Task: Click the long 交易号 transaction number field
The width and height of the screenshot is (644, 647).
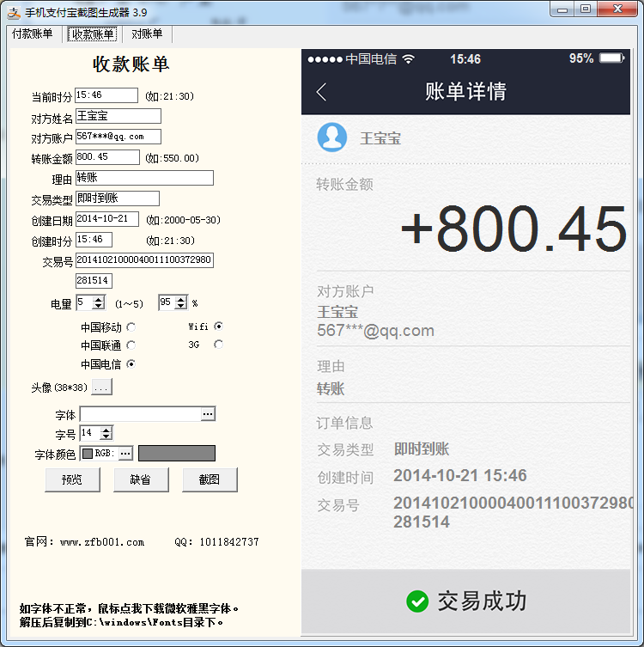Action: pyautogui.click(x=144, y=260)
